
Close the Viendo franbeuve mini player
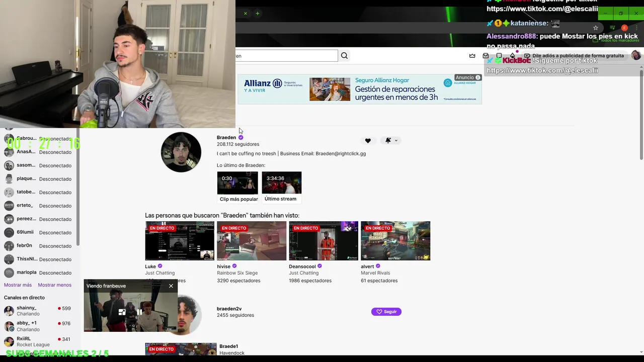coord(171,286)
